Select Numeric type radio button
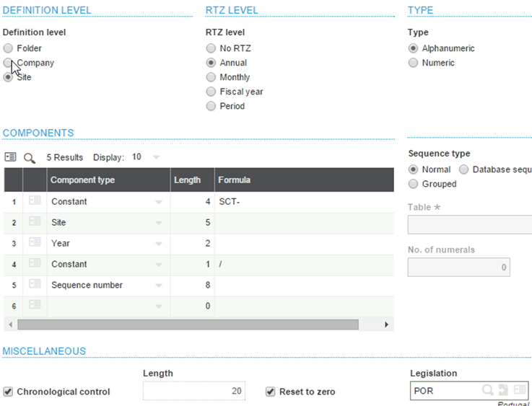Screen dimensions: 532x406 pos(413,63)
